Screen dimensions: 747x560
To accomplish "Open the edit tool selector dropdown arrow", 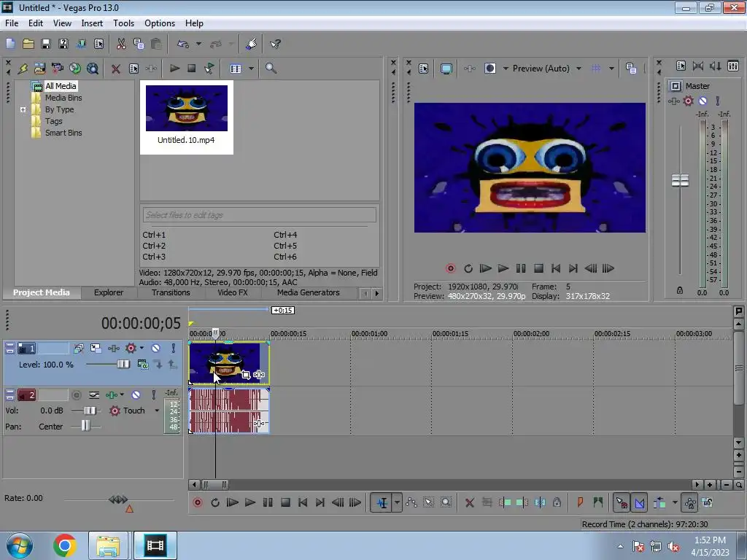I will (x=397, y=502).
